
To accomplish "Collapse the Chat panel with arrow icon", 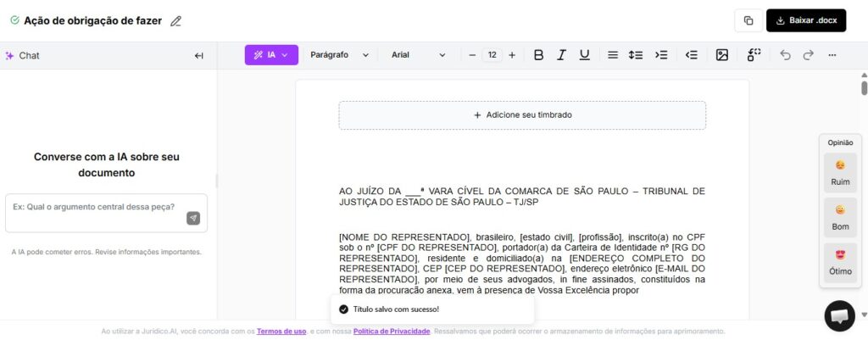I will coord(199,55).
